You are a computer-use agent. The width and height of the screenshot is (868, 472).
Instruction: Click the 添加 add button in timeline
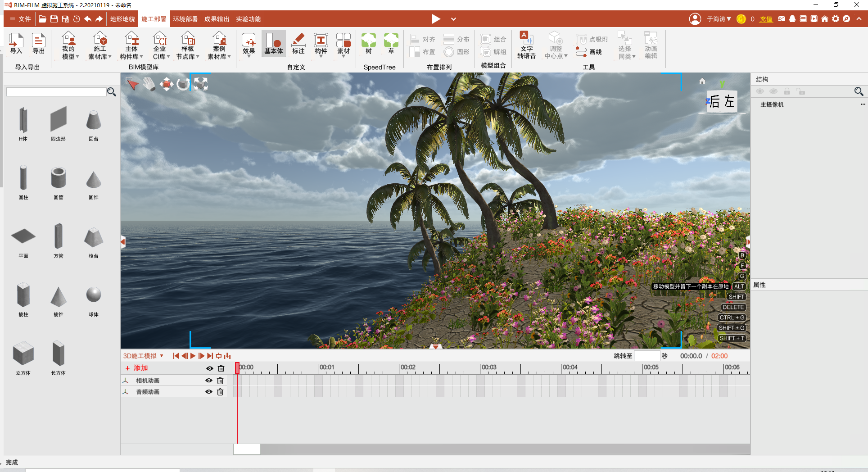coord(137,368)
